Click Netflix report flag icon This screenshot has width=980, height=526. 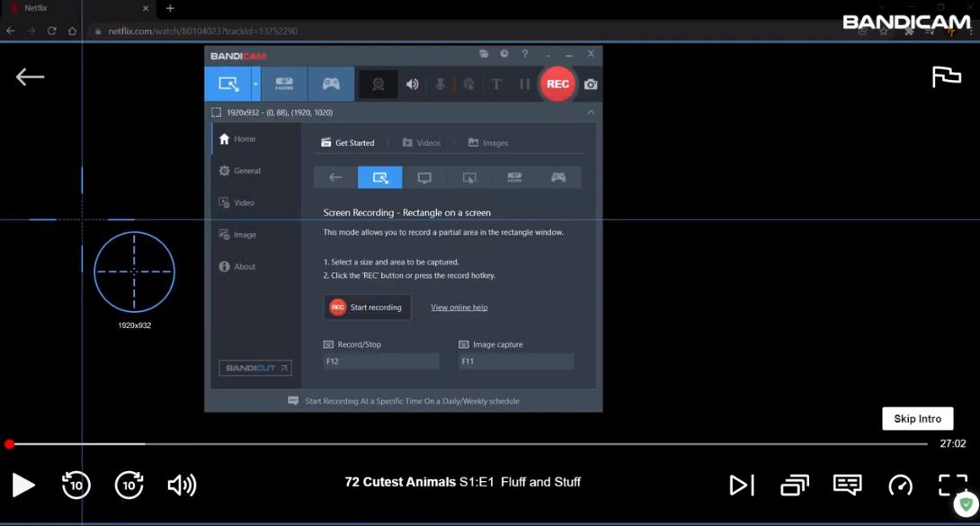[946, 76]
